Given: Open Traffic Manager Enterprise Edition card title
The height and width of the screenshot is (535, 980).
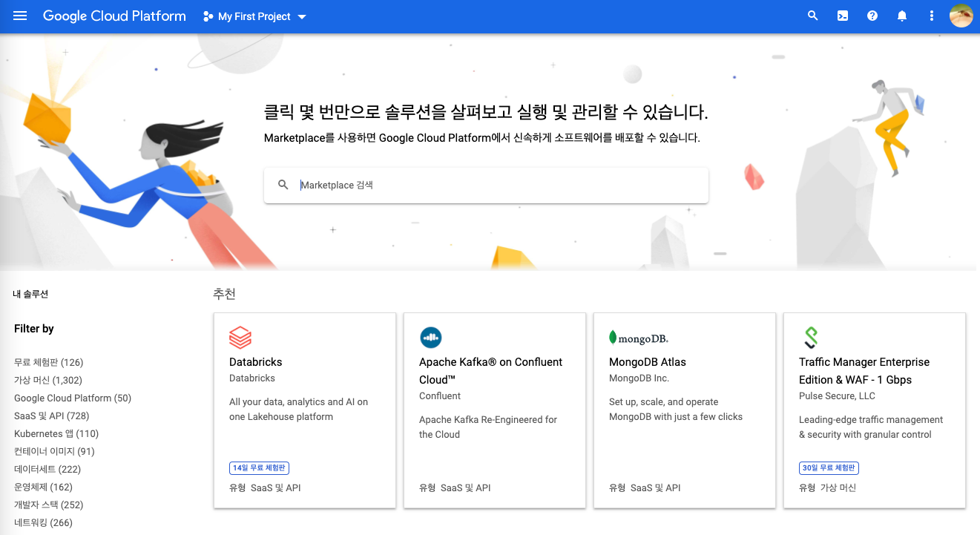Looking at the screenshot, I should [x=864, y=371].
